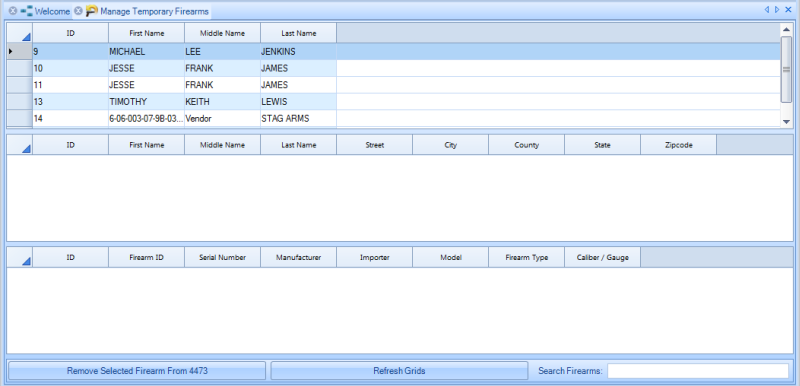Image resolution: width=800 pixels, height=386 pixels.
Task: Click the right tab-scroll arrow
Action: [777, 10]
